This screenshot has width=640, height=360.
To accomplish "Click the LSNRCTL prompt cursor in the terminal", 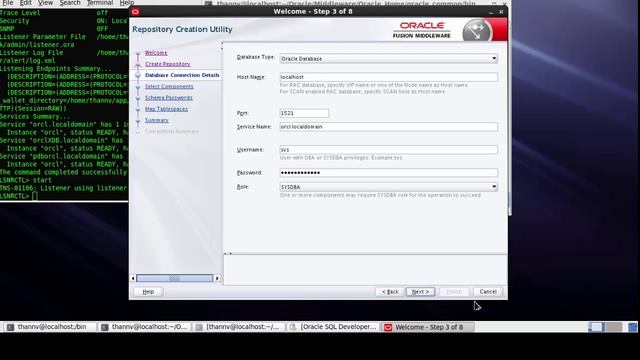I will (35, 196).
